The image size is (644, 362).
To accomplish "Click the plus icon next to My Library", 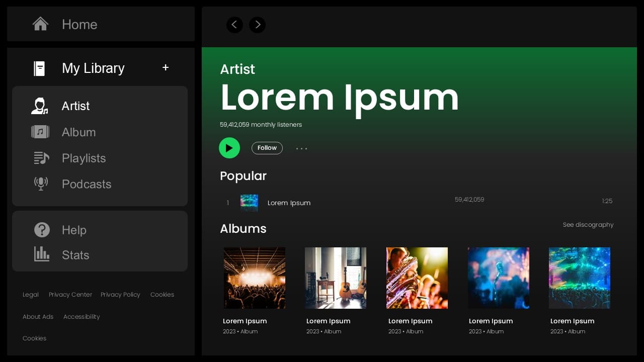I will pos(166,67).
